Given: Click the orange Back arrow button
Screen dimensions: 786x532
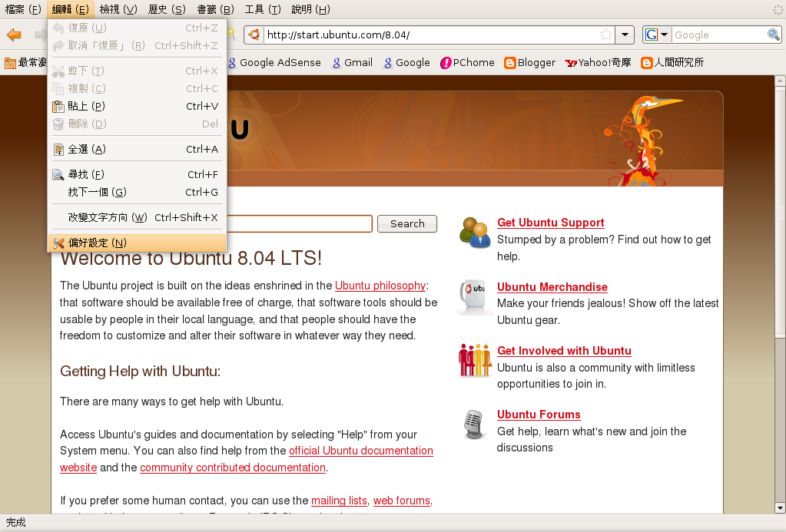Looking at the screenshot, I should point(14,35).
